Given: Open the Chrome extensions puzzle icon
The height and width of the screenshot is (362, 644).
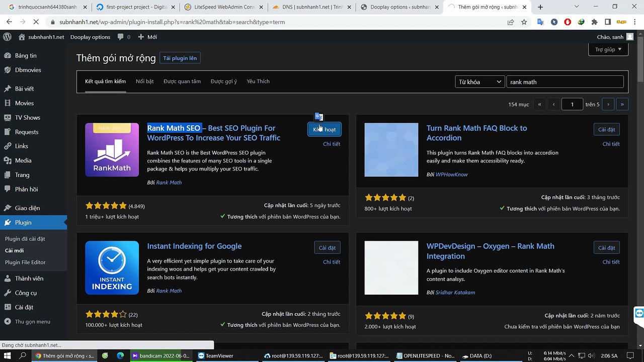Looking at the screenshot, I should click(x=594, y=22).
